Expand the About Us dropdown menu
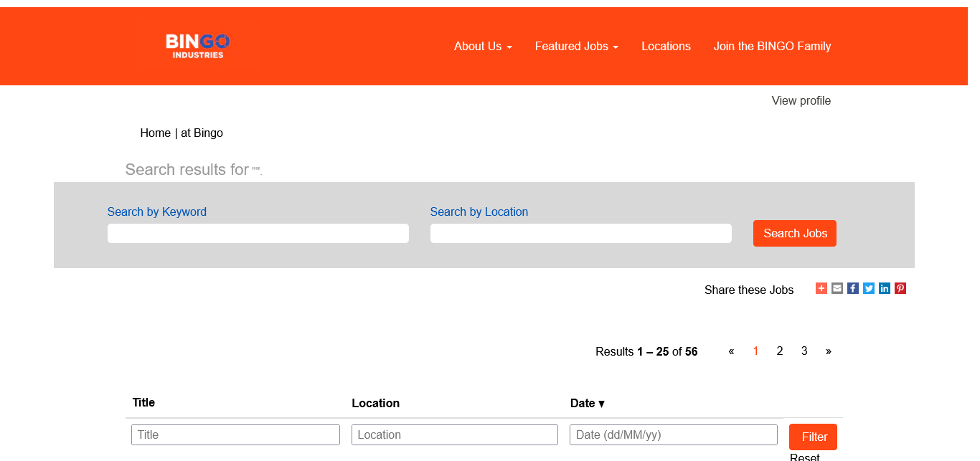 [483, 47]
